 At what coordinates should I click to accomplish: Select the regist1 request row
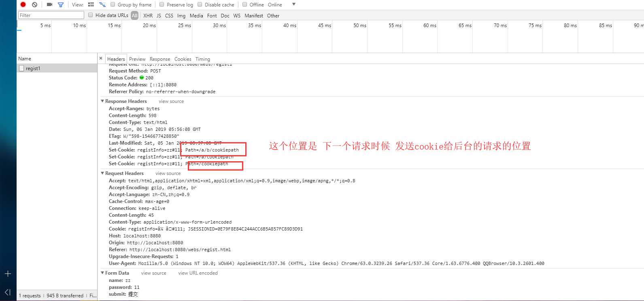tap(57, 68)
